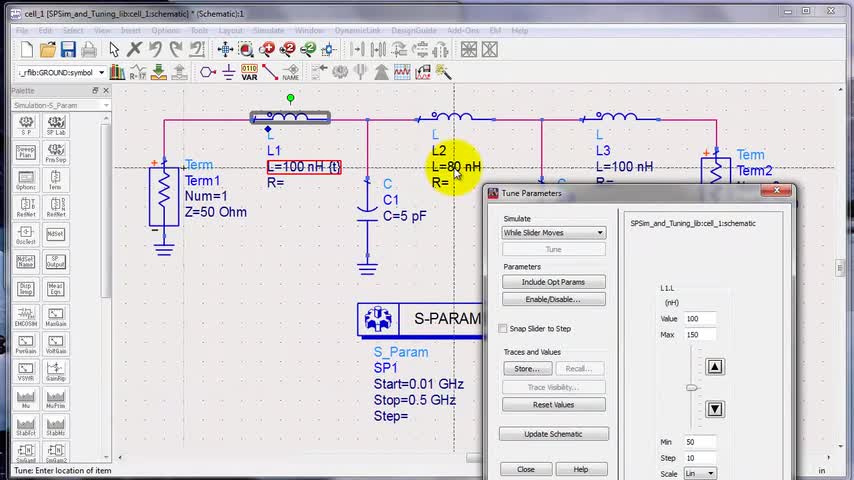Click the Step value field

click(x=700, y=458)
